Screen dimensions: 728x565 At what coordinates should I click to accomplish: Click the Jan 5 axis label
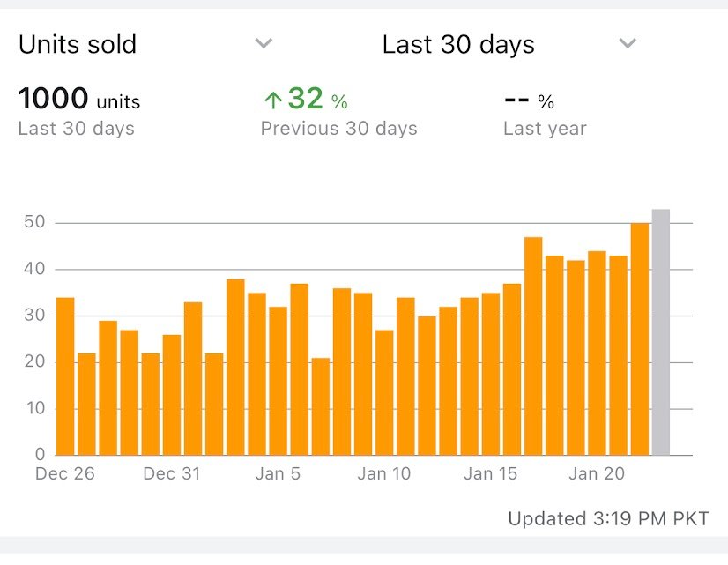click(278, 473)
